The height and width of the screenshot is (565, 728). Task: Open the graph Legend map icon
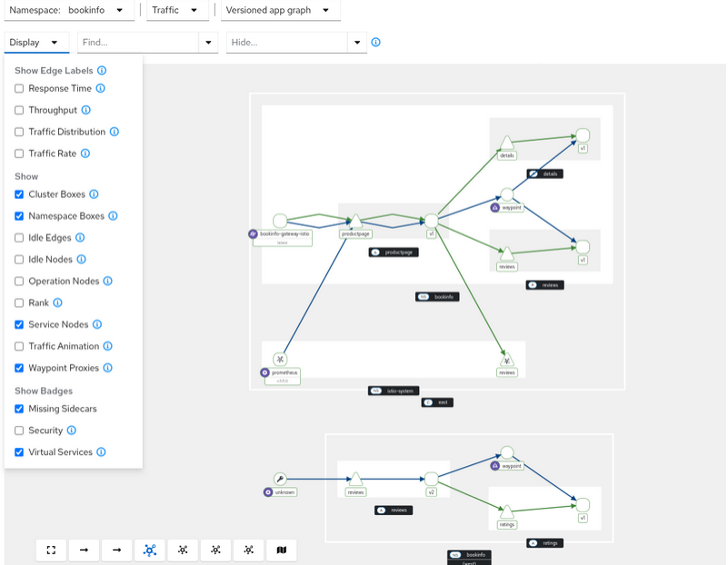point(281,550)
